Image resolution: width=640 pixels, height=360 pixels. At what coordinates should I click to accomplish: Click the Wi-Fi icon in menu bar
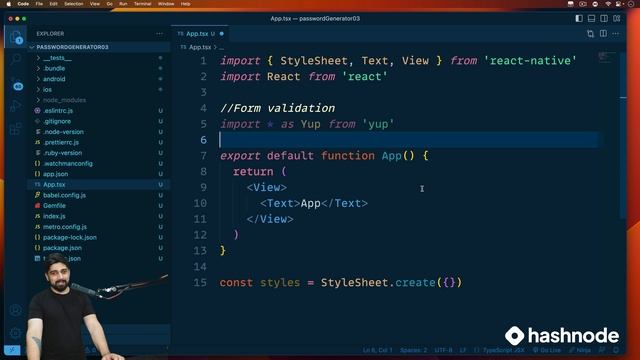(608, 4)
